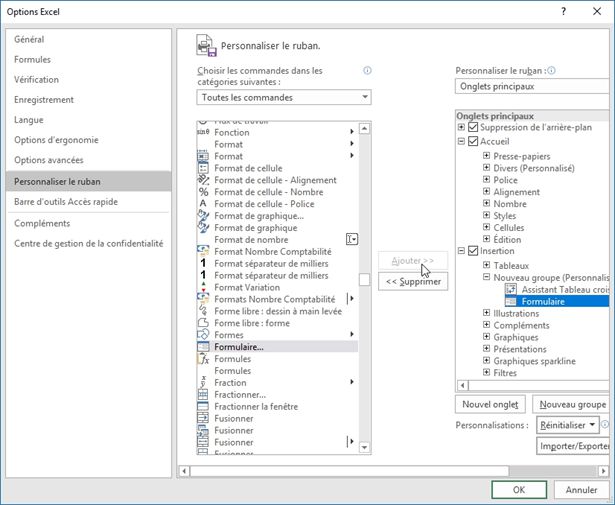Click the Fonction command icon

(x=203, y=132)
